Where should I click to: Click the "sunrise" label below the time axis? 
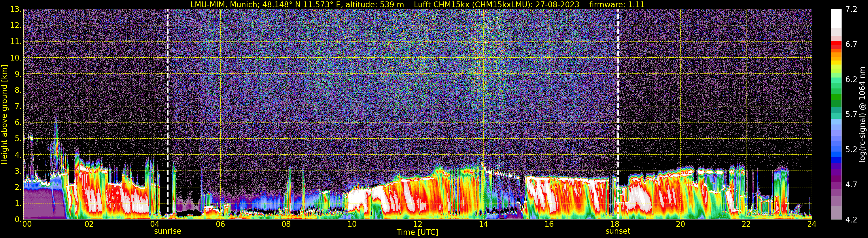coord(167,231)
